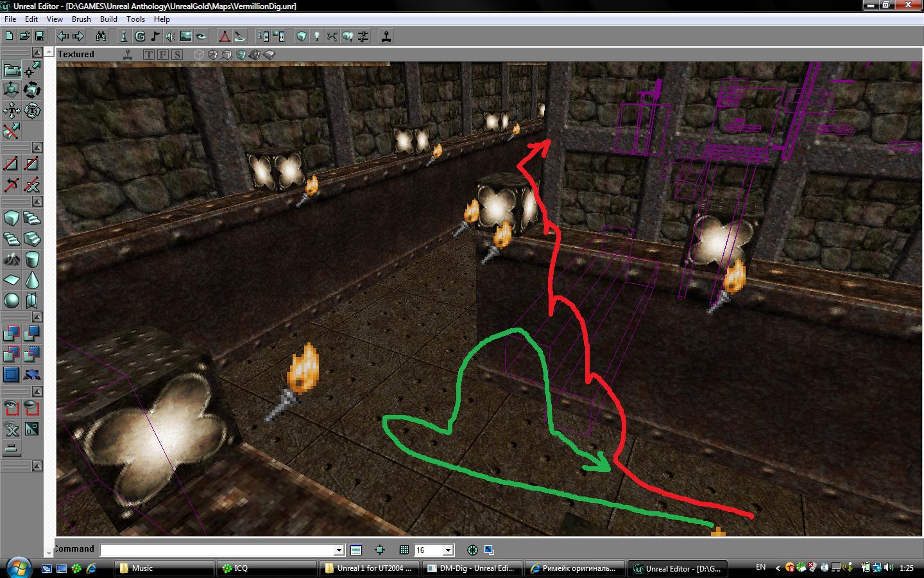Switch viewport to Front view (F)
Screen dimensions: 924x578
coord(163,55)
